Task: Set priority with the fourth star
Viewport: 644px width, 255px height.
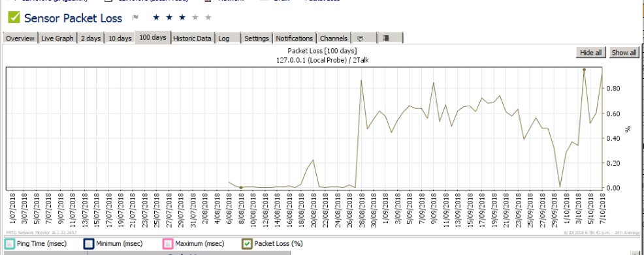Action: point(195,17)
